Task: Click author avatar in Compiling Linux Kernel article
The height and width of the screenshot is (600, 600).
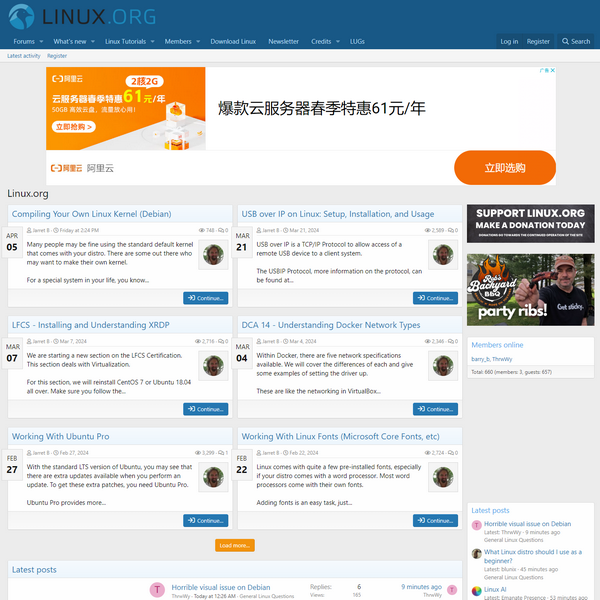Action: click(212, 254)
